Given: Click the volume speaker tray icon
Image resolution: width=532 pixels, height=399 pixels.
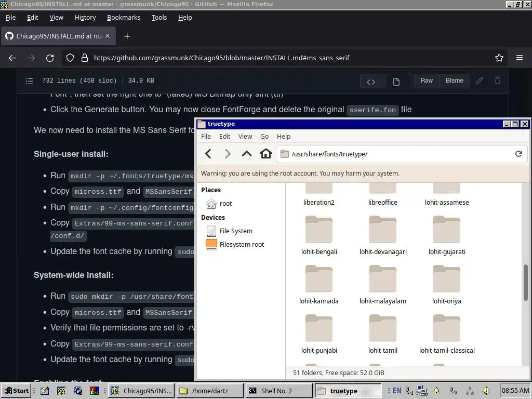Looking at the screenshot, I should [x=486, y=391].
